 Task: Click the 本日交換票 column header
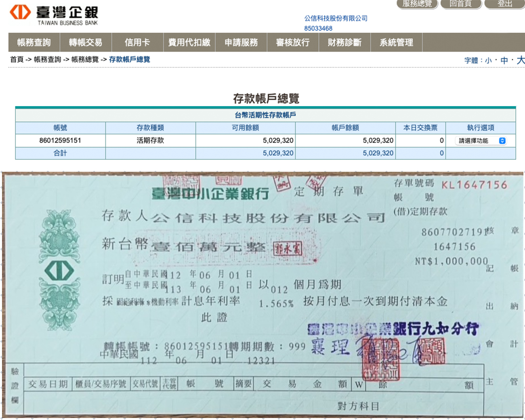click(x=420, y=128)
